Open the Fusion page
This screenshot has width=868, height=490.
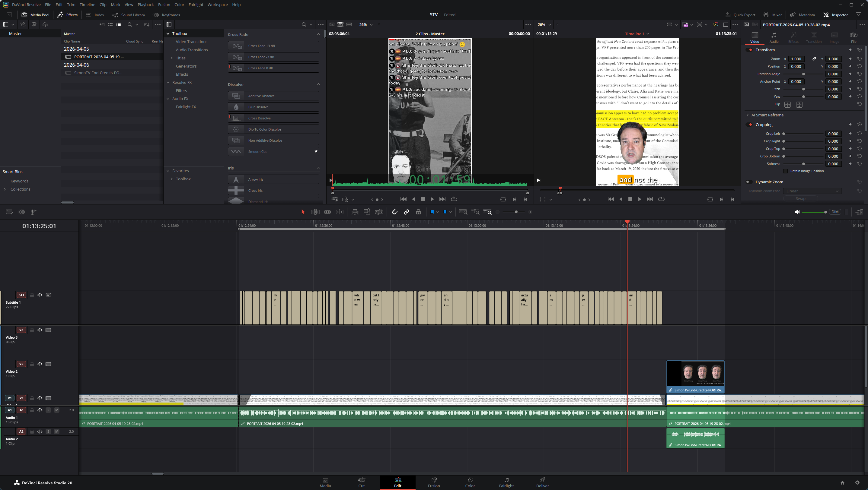tap(434, 482)
